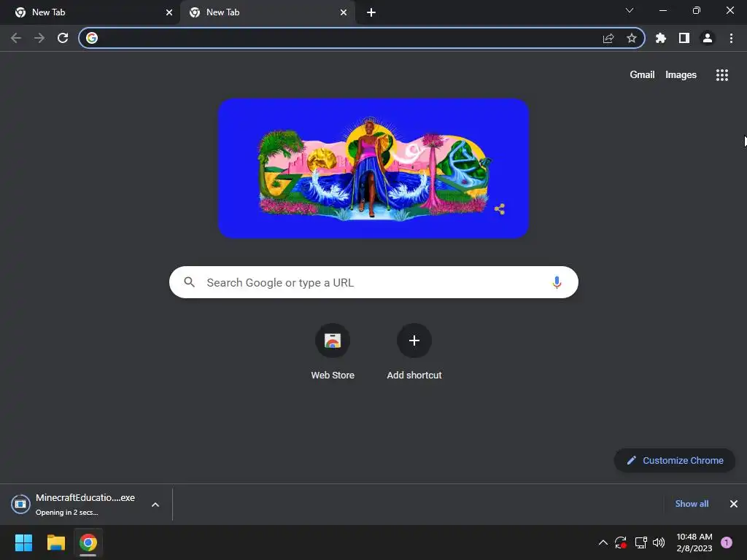Image resolution: width=747 pixels, height=560 pixels.
Task: Open the volume speaker icon
Action: [x=659, y=542]
